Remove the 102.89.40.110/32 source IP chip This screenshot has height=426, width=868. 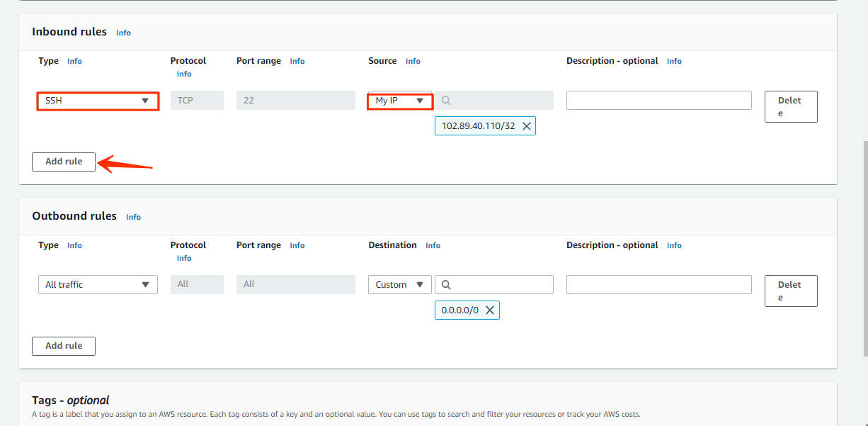(527, 125)
